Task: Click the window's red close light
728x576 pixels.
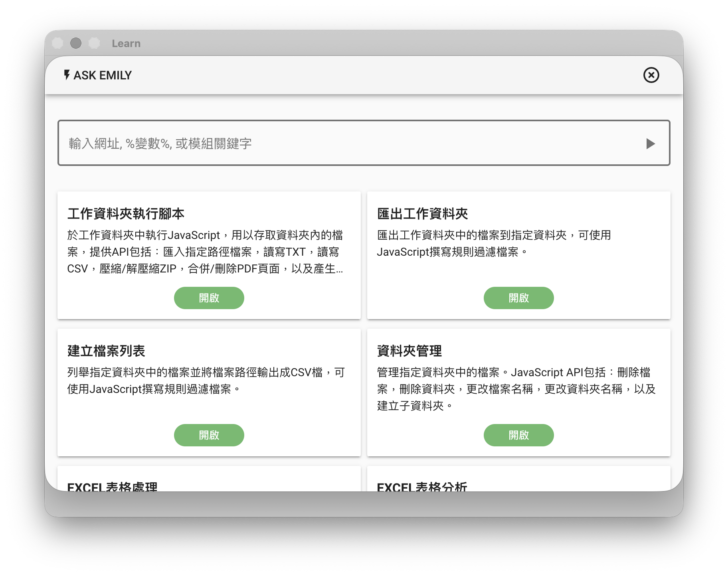Action: pyautogui.click(x=58, y=43)
